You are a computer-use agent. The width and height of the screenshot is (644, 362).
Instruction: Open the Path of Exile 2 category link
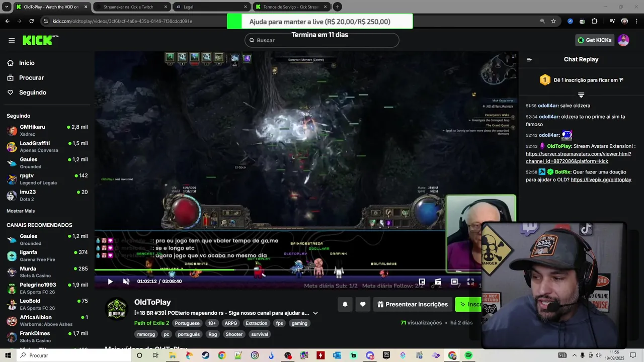click(151, 323)
